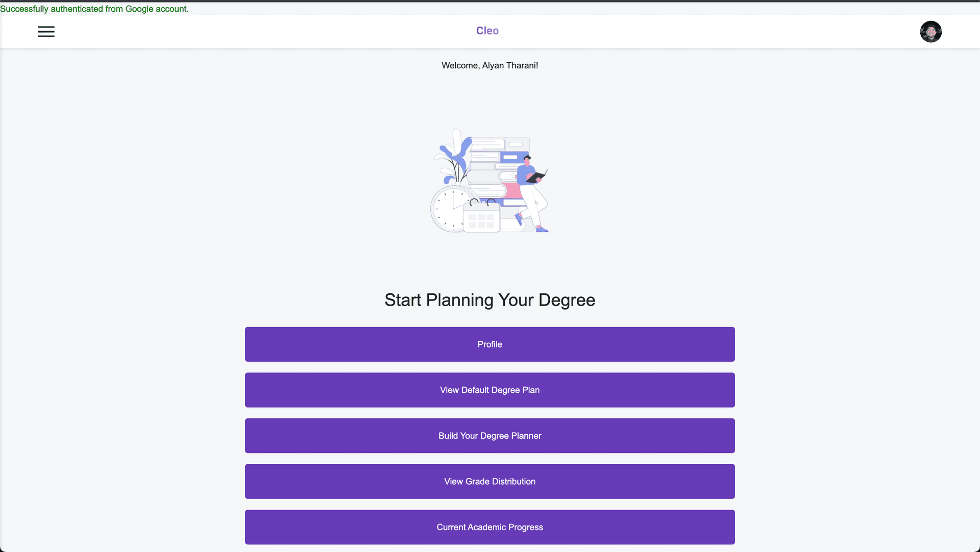
Task: Click the books and clock illustration
Action: tap(489, 181)
